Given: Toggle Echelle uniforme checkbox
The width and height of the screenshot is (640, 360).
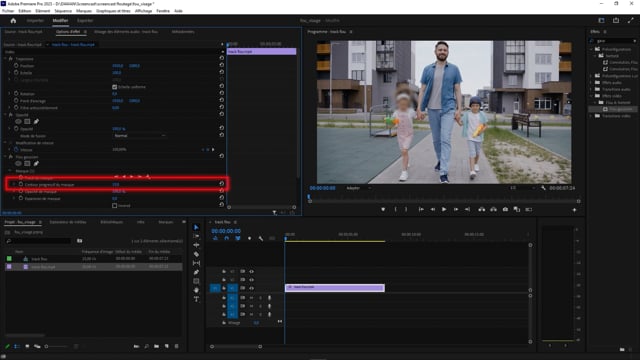Looking at the screenshot, I should pyautogui.click(x=114, y=87).
